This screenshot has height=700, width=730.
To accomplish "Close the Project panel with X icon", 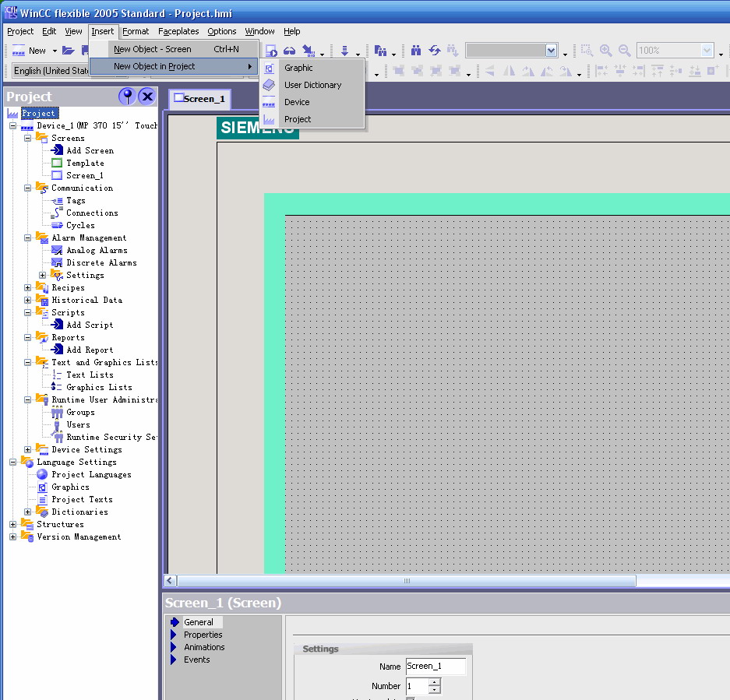I will [147, 97].
